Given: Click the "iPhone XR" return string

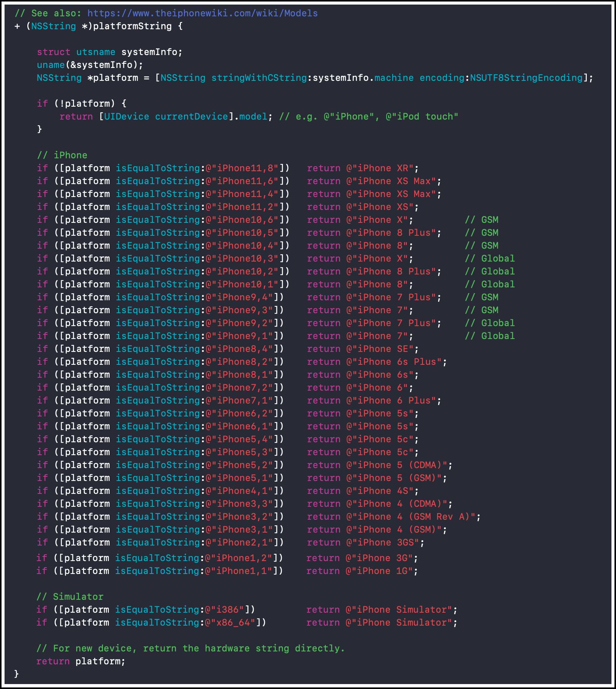Looking at the screenshot, I should [380, 168].
